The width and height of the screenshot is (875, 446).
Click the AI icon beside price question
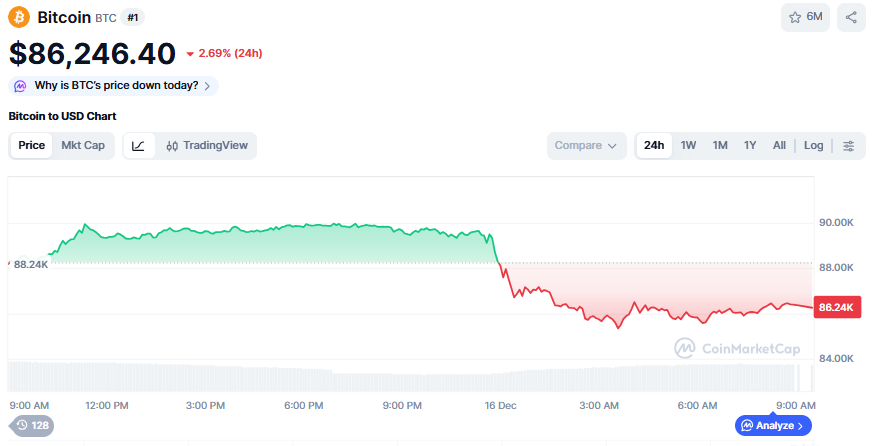click(21, 86)
